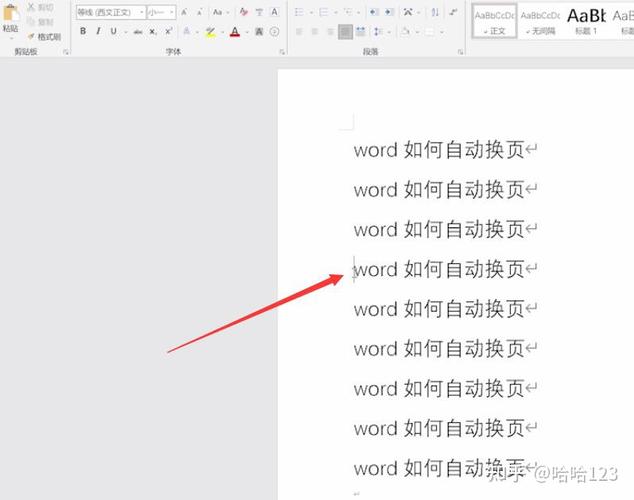Toggle Bold formatting
Viewport: 634px width, 500px height.
pos(83,31)
